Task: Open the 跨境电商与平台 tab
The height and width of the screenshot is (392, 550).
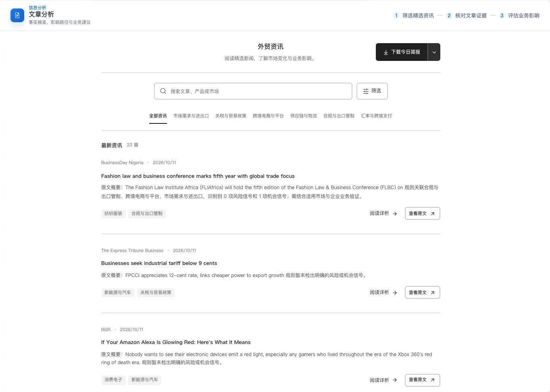Action: click(268, 116)
